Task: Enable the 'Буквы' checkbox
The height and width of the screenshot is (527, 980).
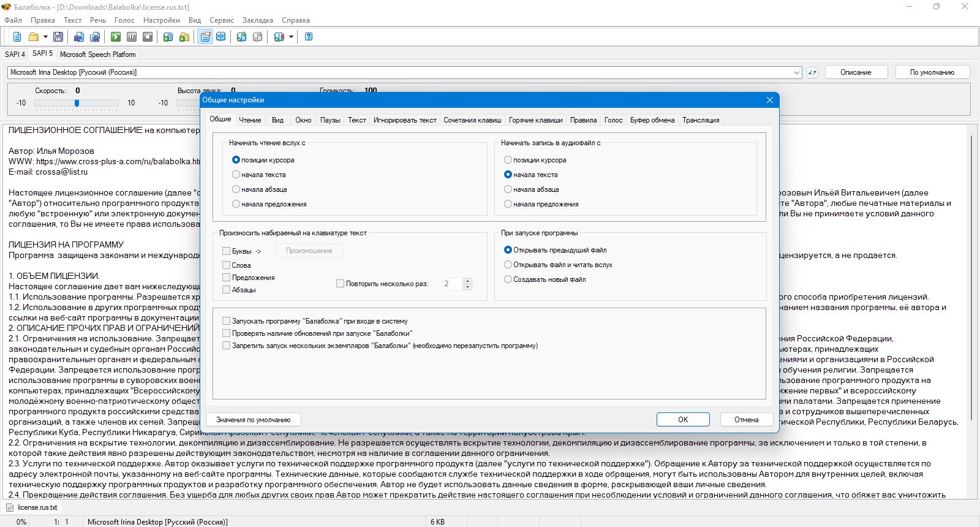Action: (227, 251)
